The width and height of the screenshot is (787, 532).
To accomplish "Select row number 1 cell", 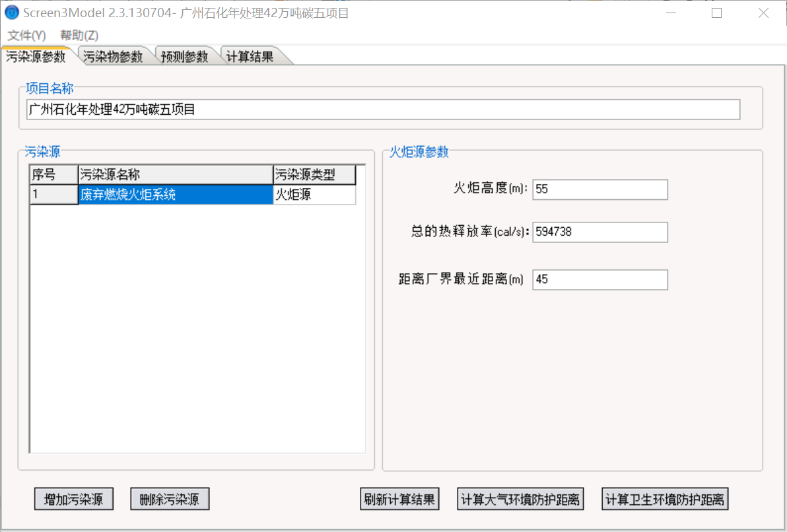I will pos(53,194).
